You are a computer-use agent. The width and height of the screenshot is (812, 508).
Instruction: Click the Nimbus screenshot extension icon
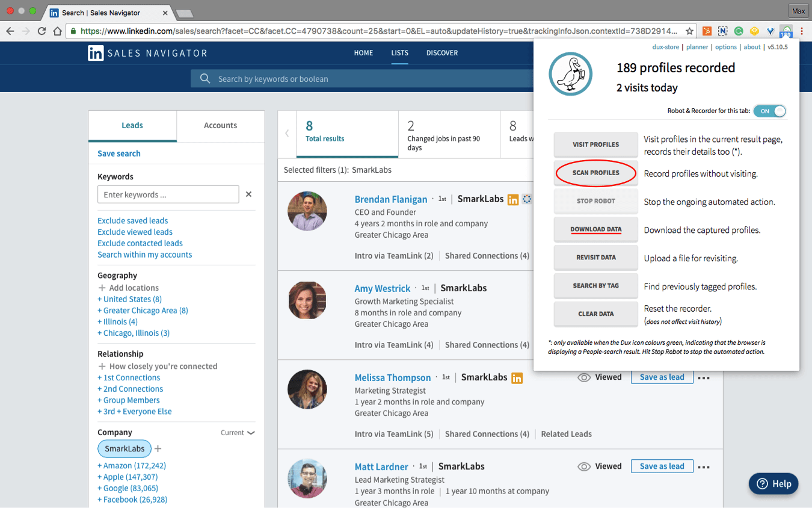point(723,31)
